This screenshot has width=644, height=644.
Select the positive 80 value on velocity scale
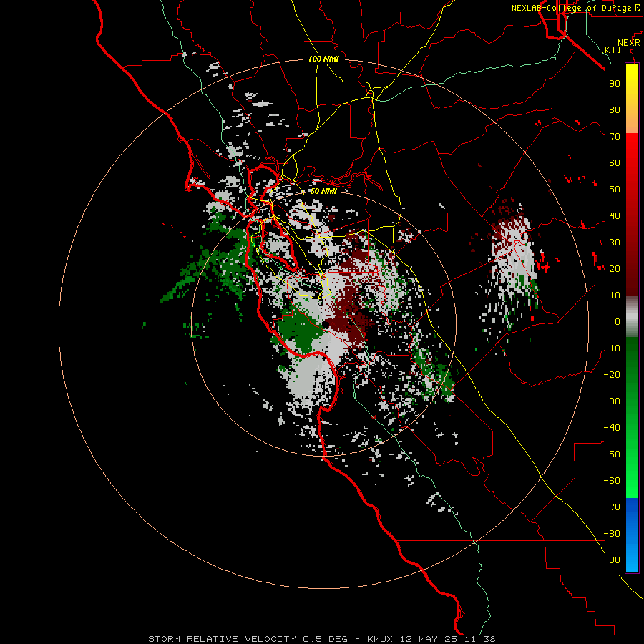(x=615, y=109)
